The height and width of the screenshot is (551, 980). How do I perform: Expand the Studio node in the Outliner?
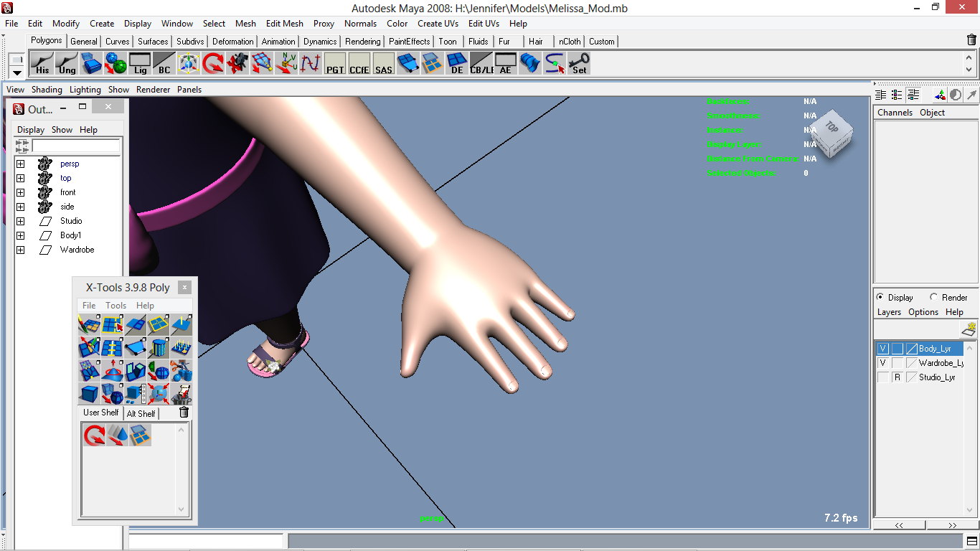click(x=20, y=221)
